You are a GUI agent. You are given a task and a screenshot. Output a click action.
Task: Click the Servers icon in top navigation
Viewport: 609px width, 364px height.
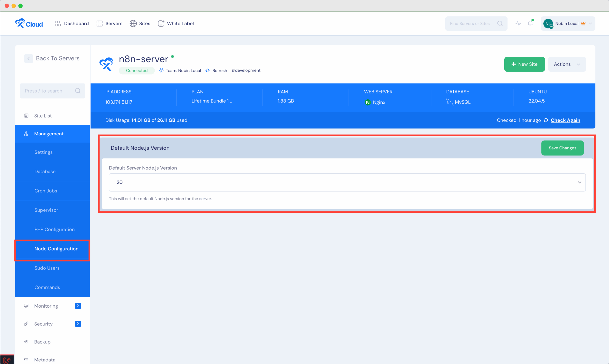click(x=100, y=23)
